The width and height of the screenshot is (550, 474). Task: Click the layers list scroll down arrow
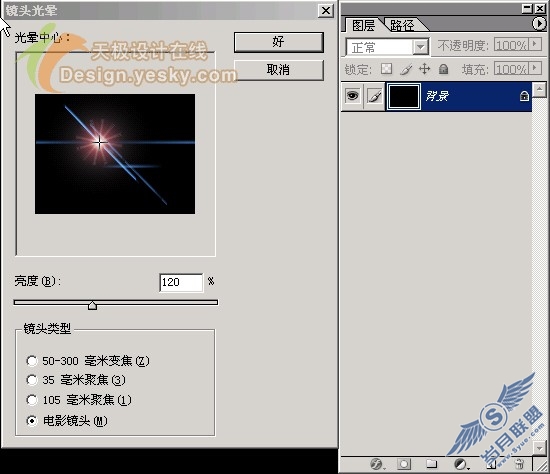click(x=539, y=447)
